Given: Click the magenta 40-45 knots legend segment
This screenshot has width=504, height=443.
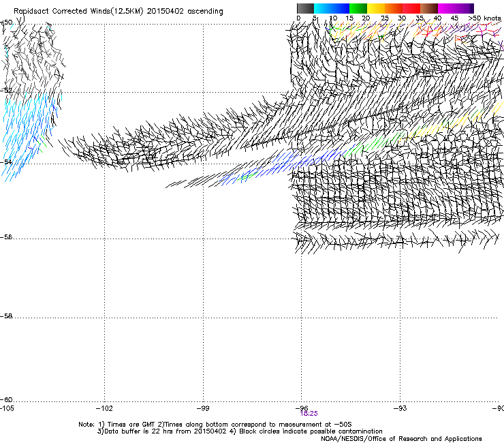Looking at the screenshot, I should 447,8.
